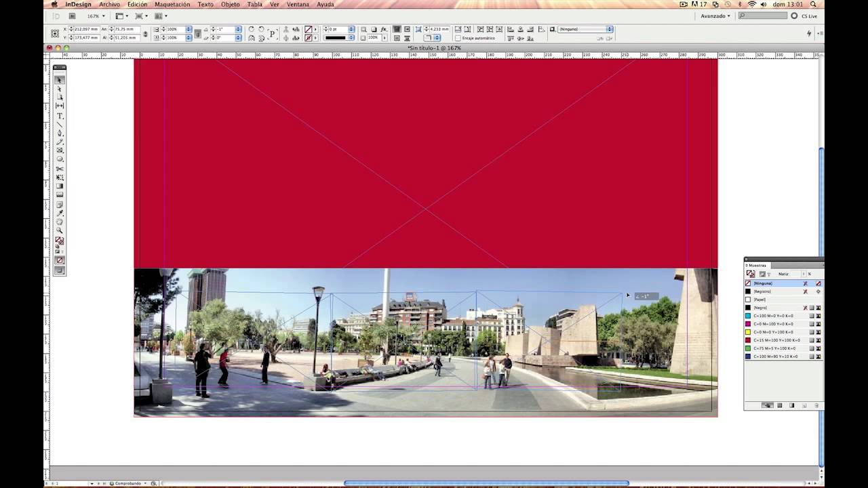The image size is (868, 488).
Task: Open the Objeto menu
Action: coord(231,4)
